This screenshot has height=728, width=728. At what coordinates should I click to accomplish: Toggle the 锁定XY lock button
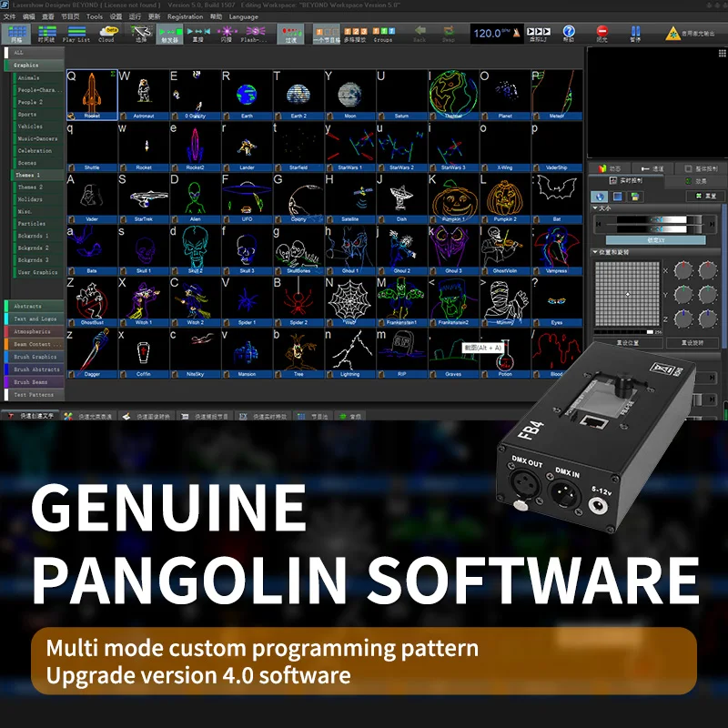(655, 239)
